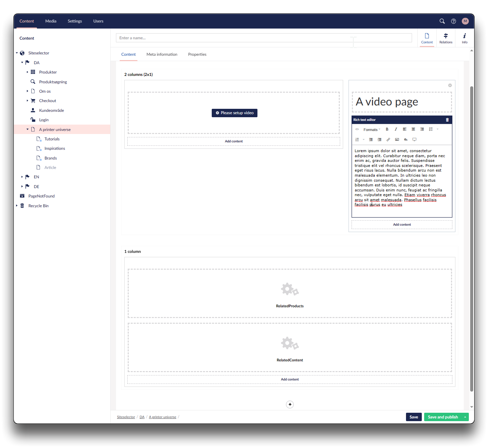Open the Formats dropdown in editor
This screenshot has width=488, height=448.
point(372,130)
